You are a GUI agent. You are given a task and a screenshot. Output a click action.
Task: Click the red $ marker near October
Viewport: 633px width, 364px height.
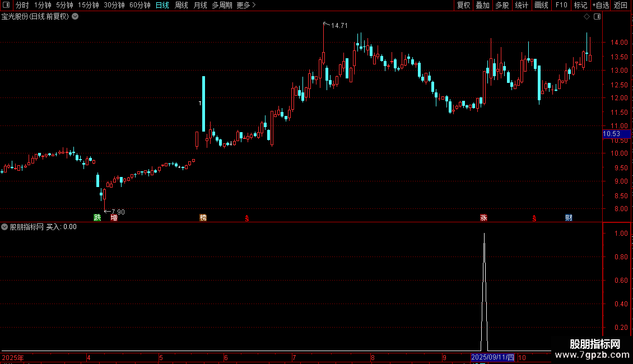click(534, 218)
